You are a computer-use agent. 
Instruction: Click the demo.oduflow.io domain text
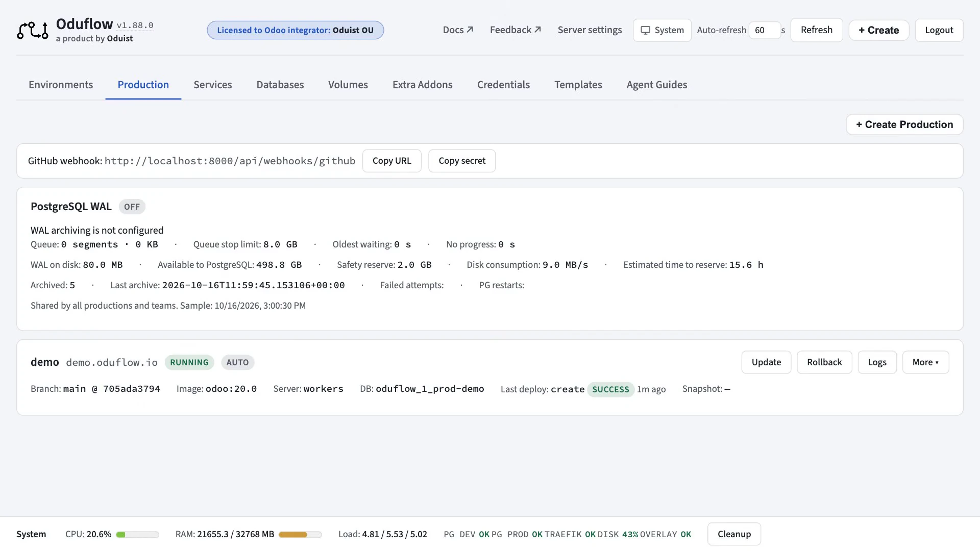coord(112,362)
